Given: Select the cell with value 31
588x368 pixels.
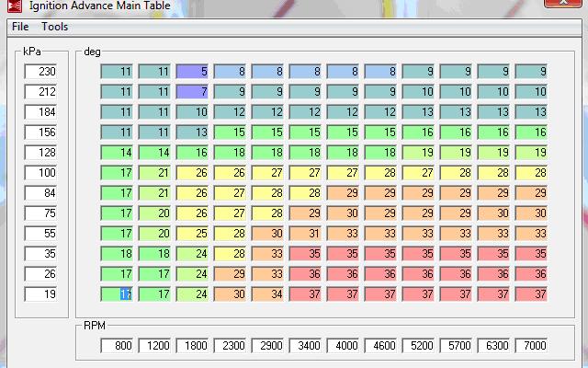Looking at the screenshot, I should coord(305,234).
